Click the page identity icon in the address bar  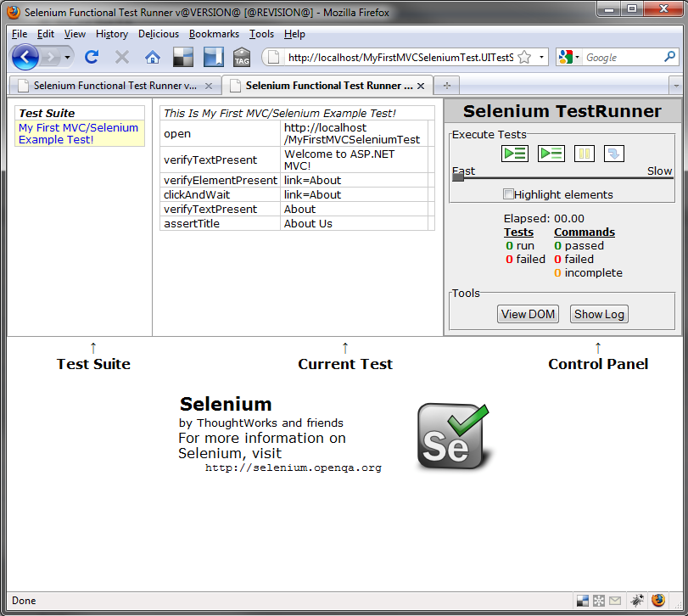(273, 57)
